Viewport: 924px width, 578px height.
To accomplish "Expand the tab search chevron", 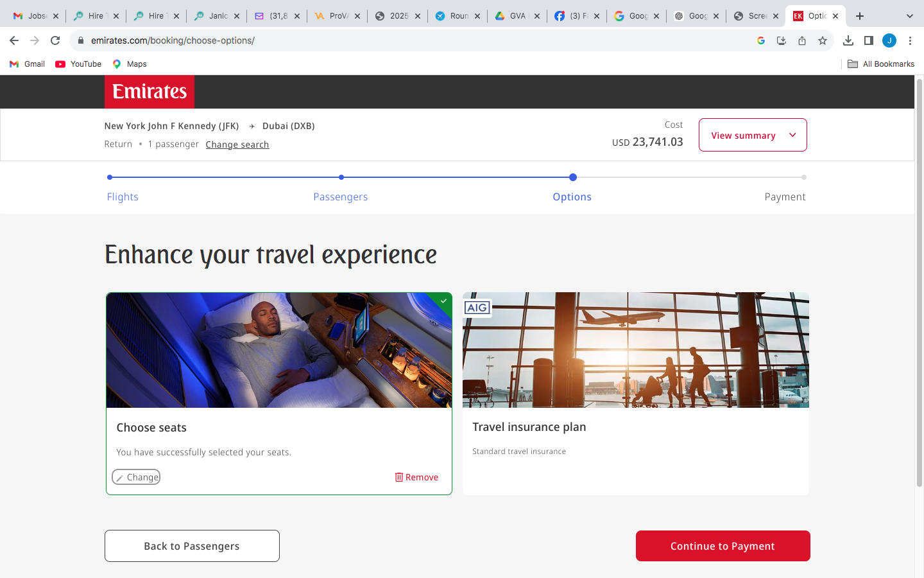I will (909, 16).
